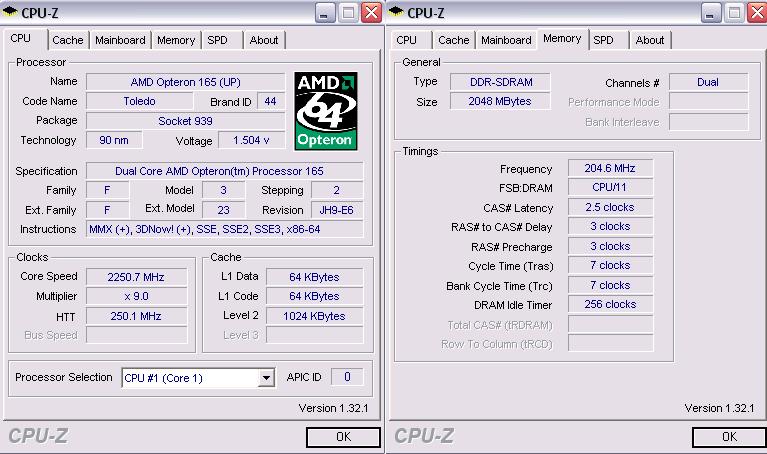This screenshot has width=767, height=454.
Task: Minimize the right CPU-Z window
Action: tap(710, 13)
